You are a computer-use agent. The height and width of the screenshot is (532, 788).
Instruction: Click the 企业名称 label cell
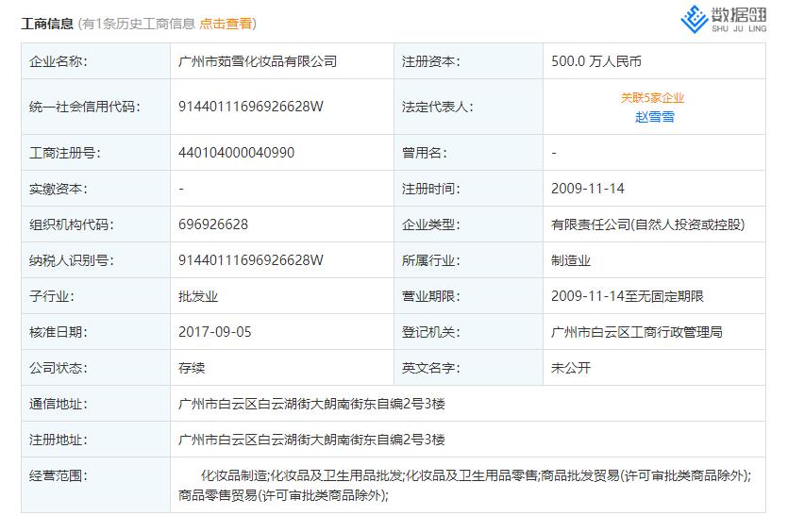[95, 60]
